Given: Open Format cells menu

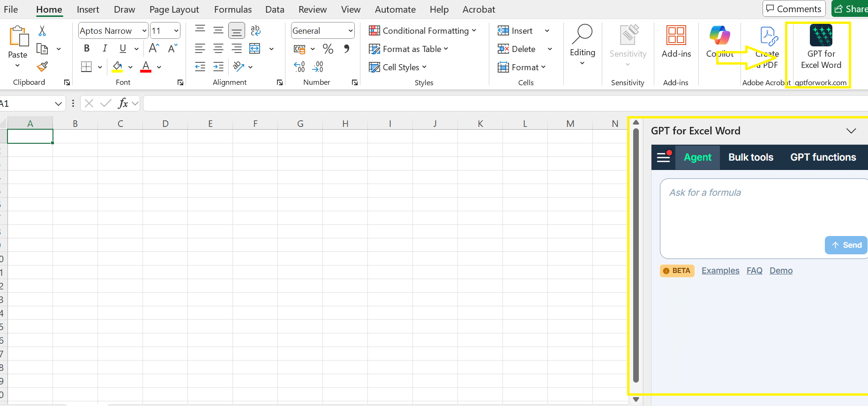Looking at the screenshot, I should (522, 67).
